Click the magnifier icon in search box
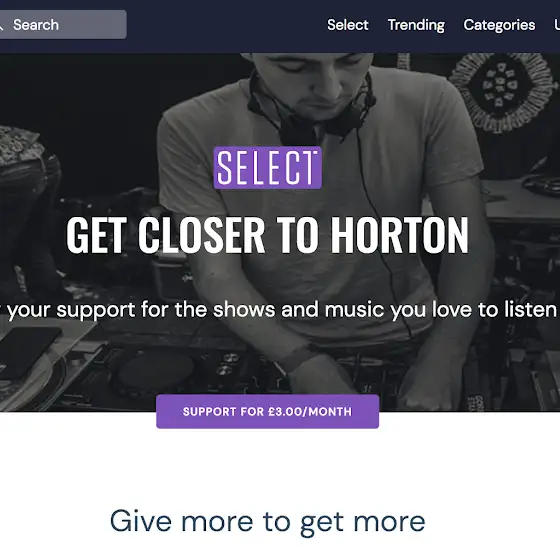 [1, 25]
